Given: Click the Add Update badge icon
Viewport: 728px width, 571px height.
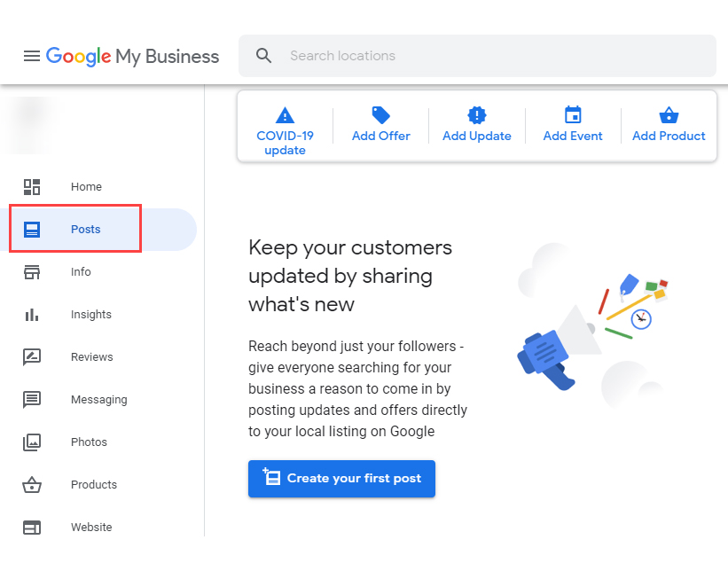Looking at the screenshot, I should pyautogui.click(x=477, y=115).
